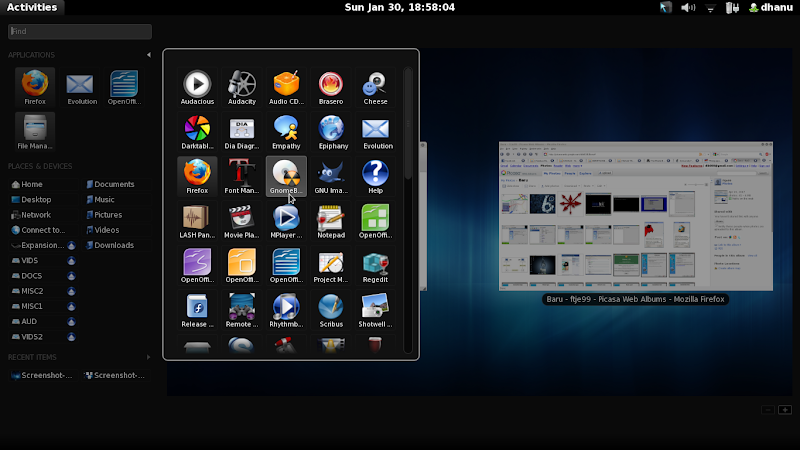Launch LASH Panel app
800x450 pixels.
click(197, 221)
